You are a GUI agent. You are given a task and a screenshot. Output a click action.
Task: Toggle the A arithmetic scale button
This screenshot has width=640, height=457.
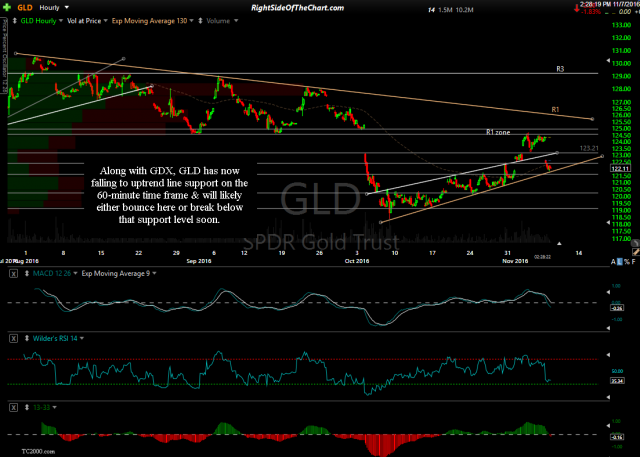coord(613,262)
